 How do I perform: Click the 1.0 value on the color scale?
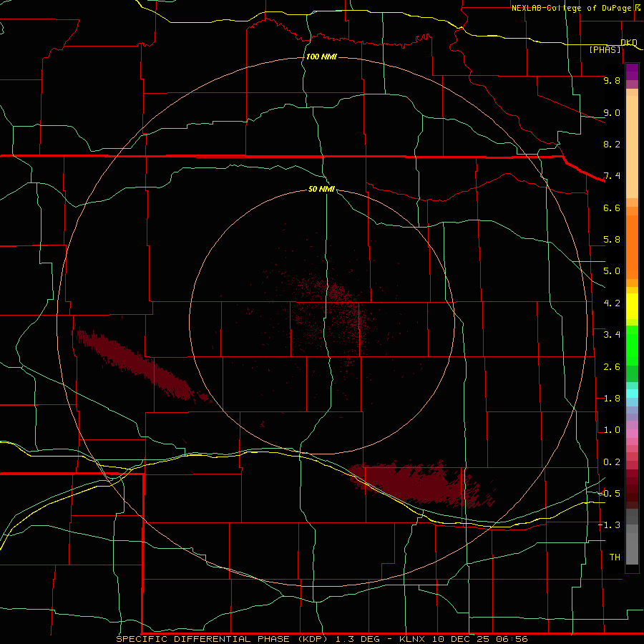[x=612, y=430]
